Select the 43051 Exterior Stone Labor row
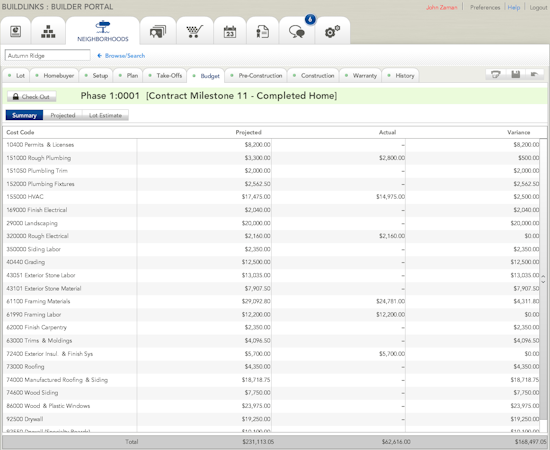Image resolution: width=550 pixels, height=450 pixels. coord(271,275)
